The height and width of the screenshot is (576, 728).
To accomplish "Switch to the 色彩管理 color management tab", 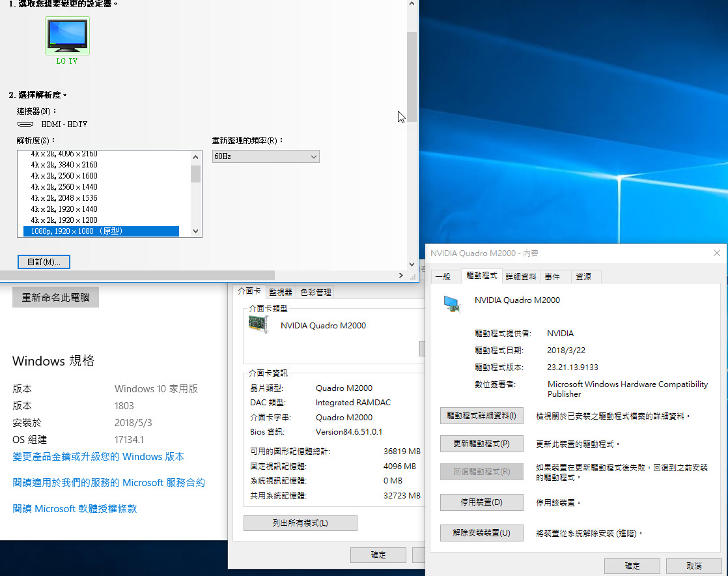I will point(316,292).
